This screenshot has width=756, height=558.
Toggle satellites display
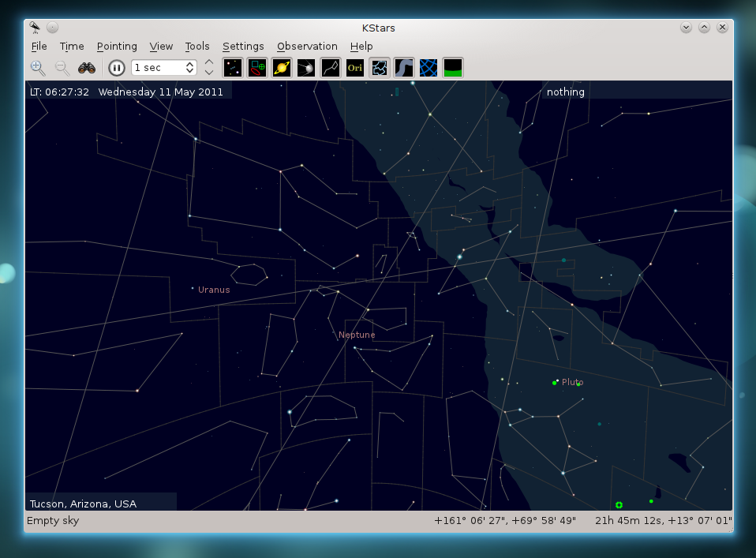tap(306, 68)
